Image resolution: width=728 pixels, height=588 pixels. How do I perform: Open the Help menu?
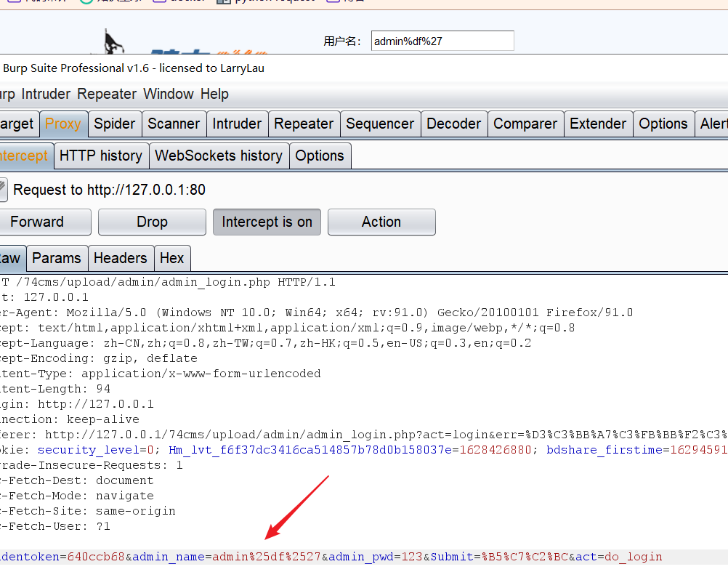tap(214, 94)
